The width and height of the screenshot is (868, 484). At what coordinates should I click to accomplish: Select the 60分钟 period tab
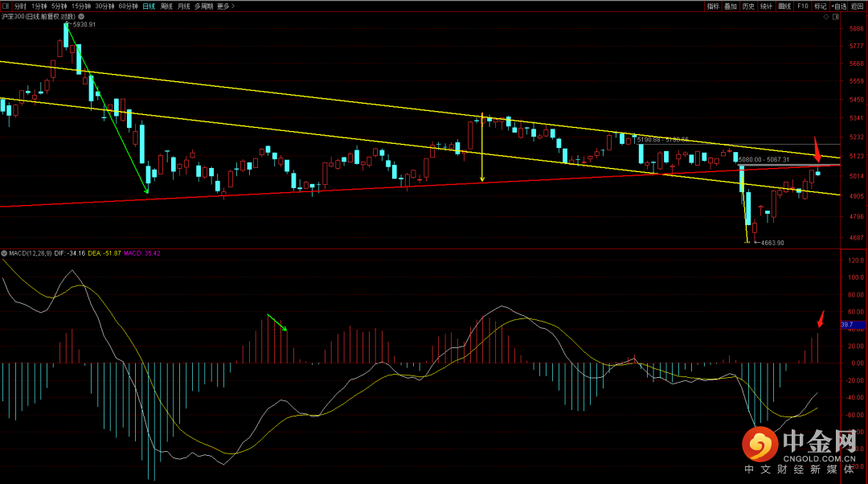pyautogui.click(x=128, y=6)
